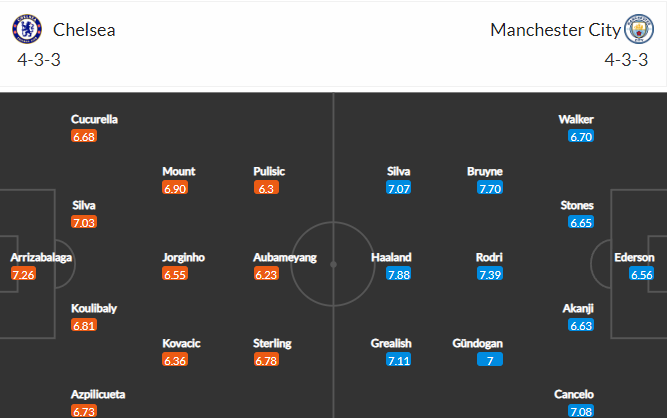
Task: Click Ederson's 6.56 rating badge
Action: pyautogui.click(x=641, y=274)
